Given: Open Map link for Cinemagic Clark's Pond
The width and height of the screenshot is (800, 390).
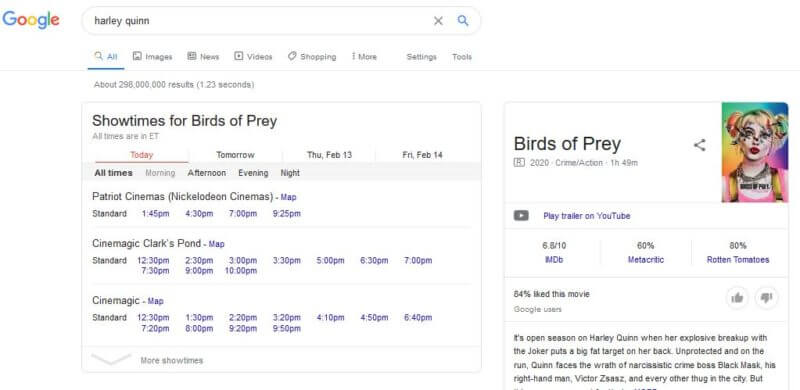Looking at the screenshot, I should (x=216, y=244).
